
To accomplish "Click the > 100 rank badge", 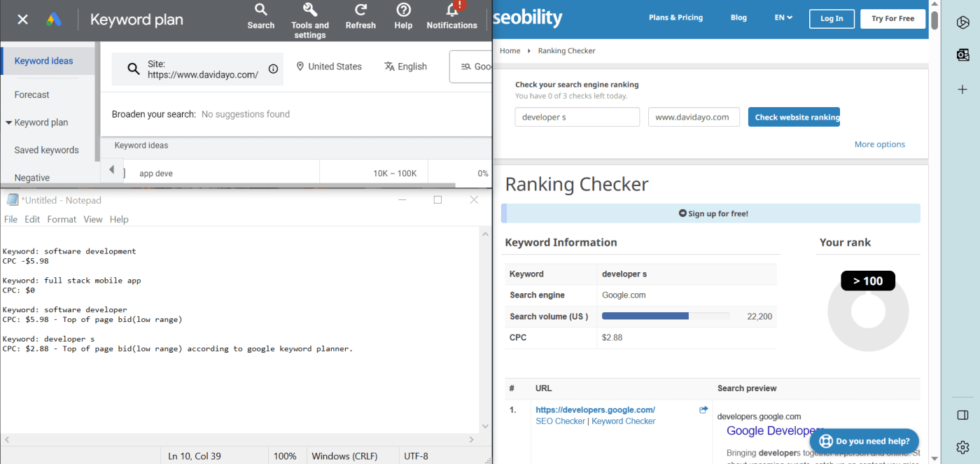I will 868,281.
